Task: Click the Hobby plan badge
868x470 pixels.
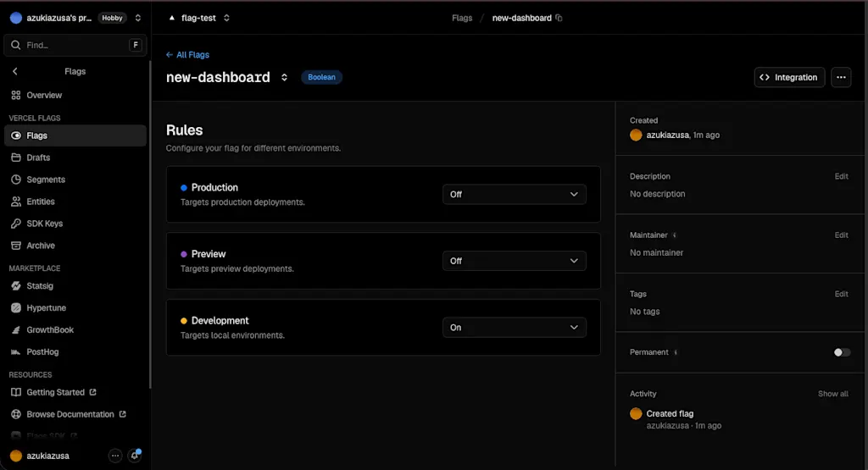Action: pos(112,18)
